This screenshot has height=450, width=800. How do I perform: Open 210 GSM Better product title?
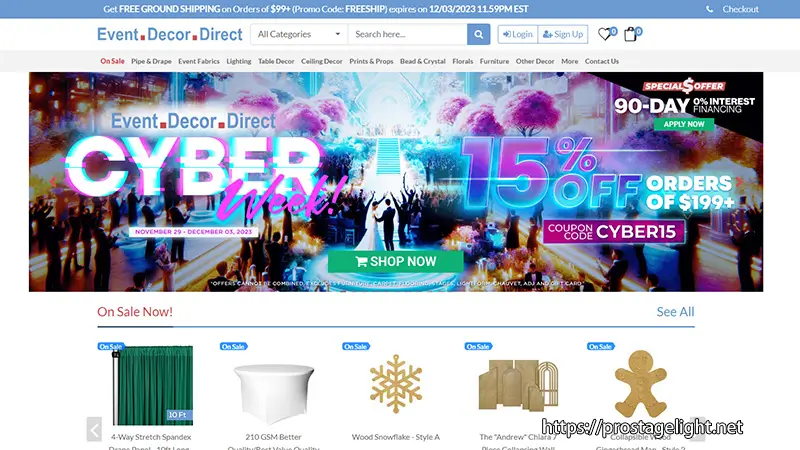(273, 442)
